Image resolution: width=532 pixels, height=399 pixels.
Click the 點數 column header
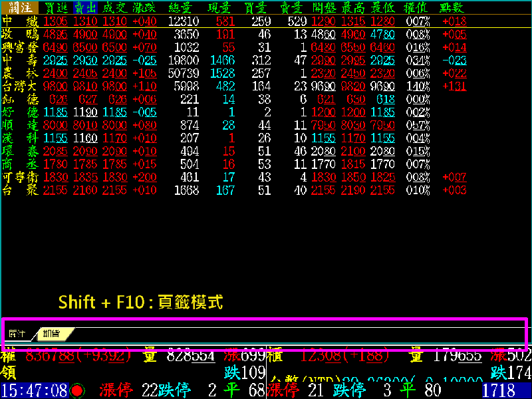tap(453, 8)
